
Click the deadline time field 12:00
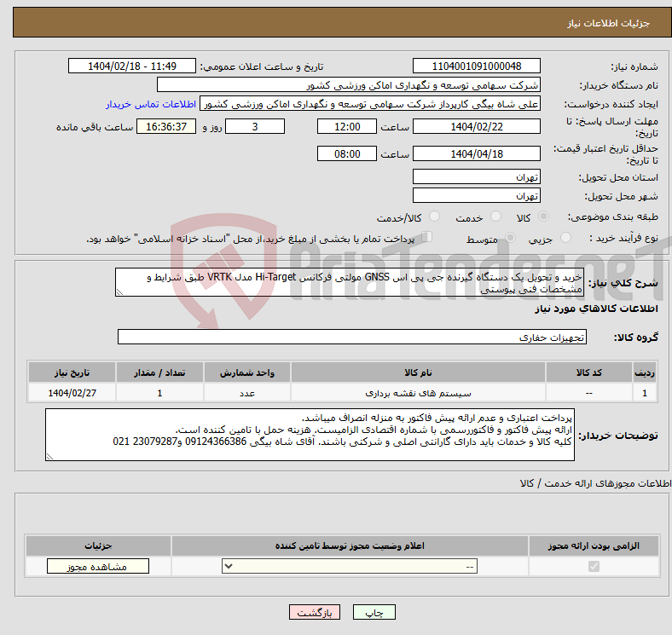point(347,126)
